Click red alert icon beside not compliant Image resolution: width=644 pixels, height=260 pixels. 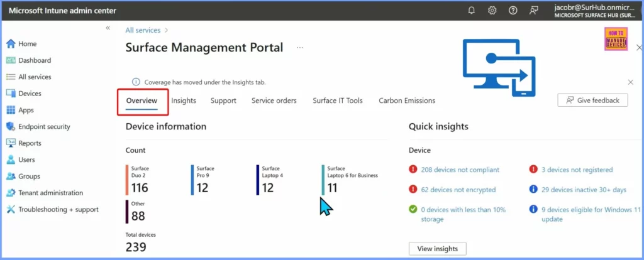[x=413, y=169]
